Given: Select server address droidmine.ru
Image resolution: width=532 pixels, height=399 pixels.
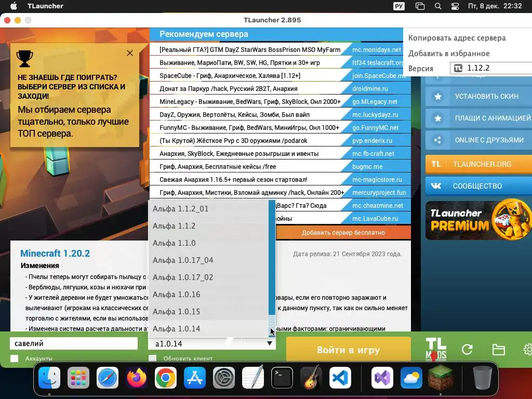Looking at the screenshot, I should coord(370,88).
